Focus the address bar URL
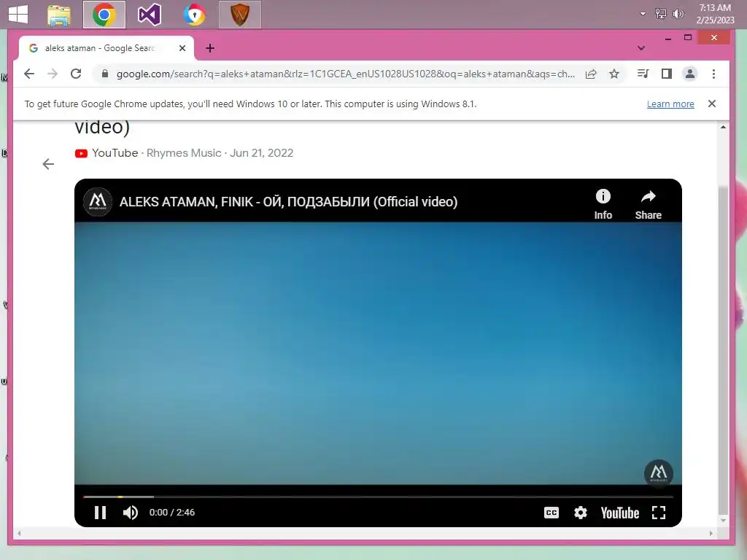The width and height of the screenshot is (747, 560). tap(345, 74)
